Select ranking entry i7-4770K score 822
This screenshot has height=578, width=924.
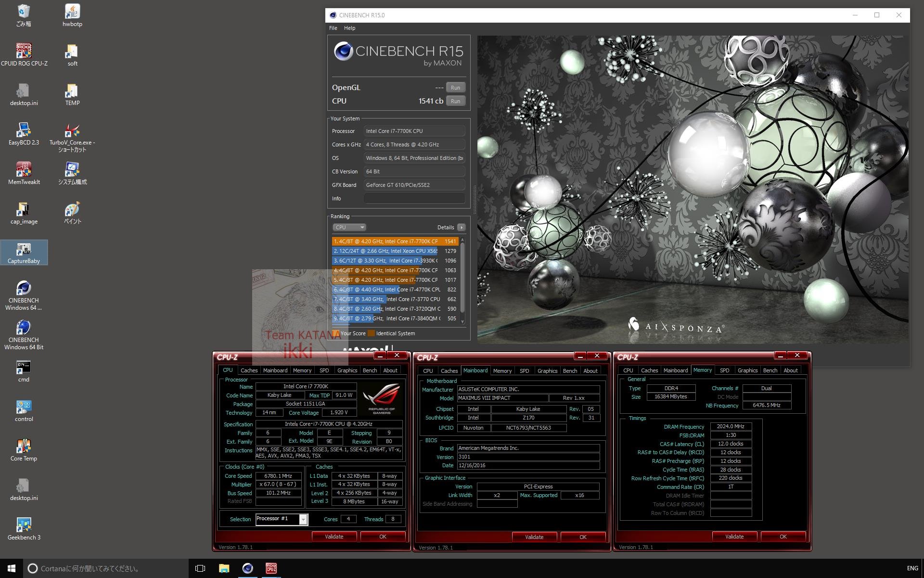click(x=395, y=289)
